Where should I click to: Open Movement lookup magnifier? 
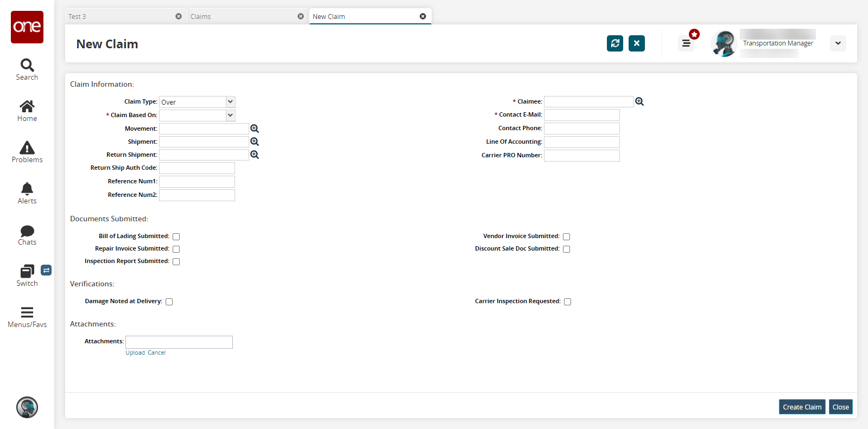tap(255, 129)
